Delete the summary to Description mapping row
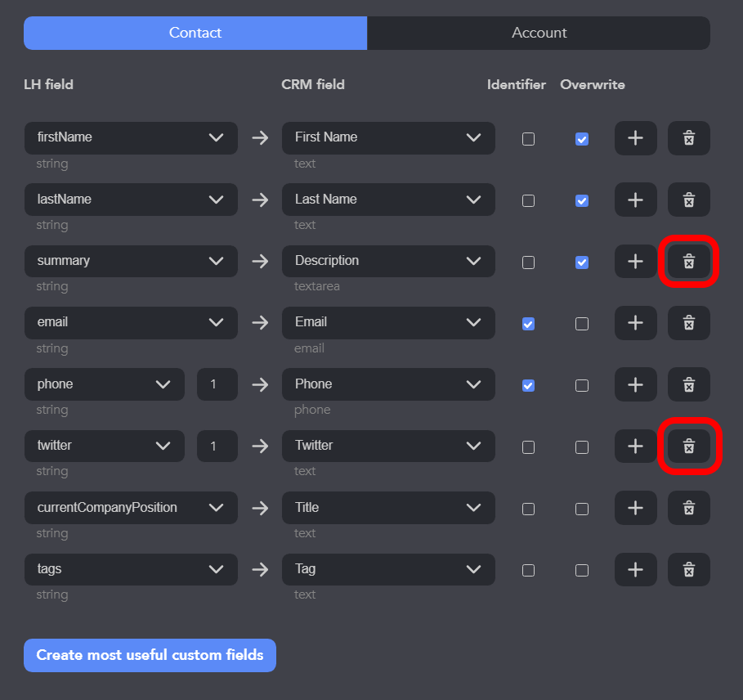 [688, 261]
